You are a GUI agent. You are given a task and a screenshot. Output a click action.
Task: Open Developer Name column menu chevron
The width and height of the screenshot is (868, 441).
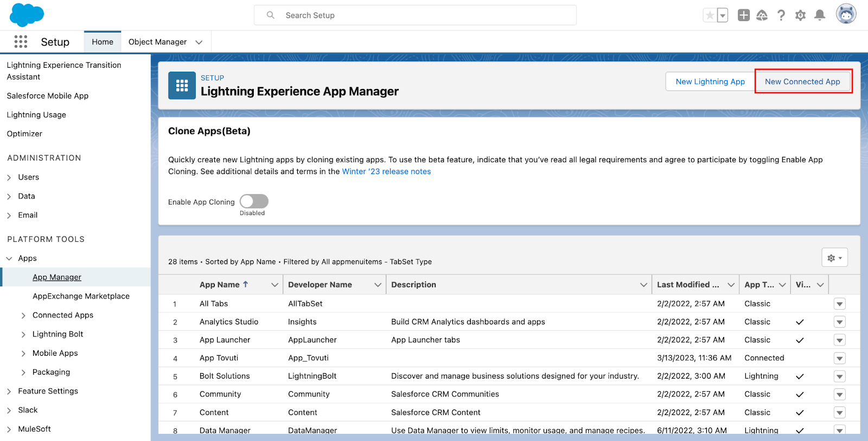pos(378,285)
